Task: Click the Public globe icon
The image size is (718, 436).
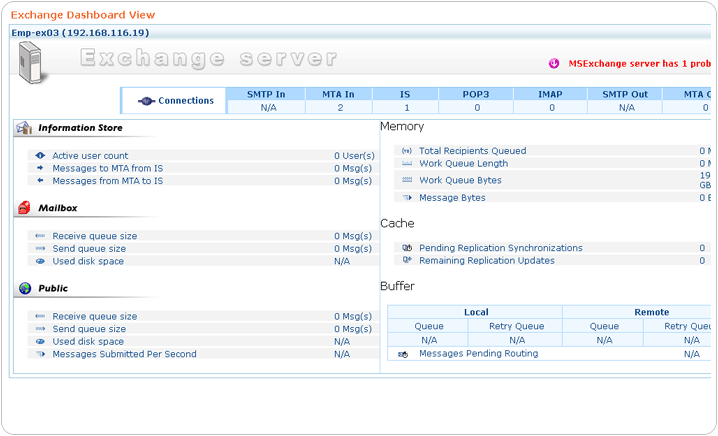Action: tap(25, 288)
